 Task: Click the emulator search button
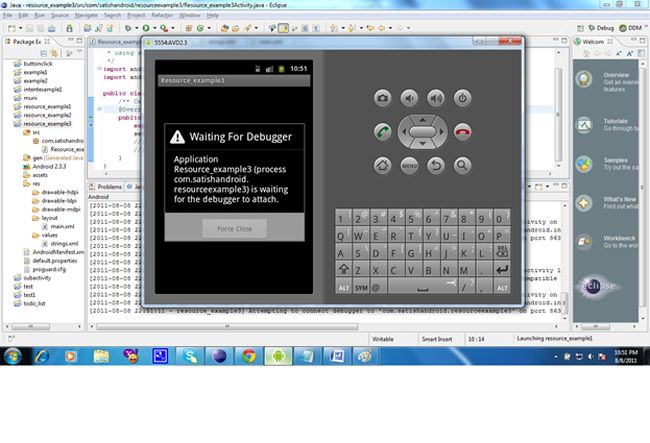(462, 165)
